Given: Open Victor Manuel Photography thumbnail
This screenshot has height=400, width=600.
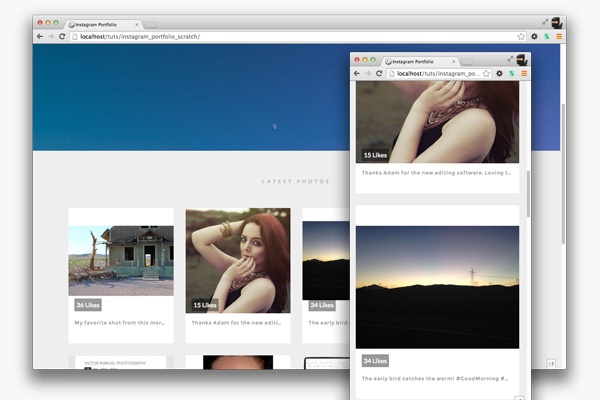Looking at the screenshot, I should click(x=121, y=362).
